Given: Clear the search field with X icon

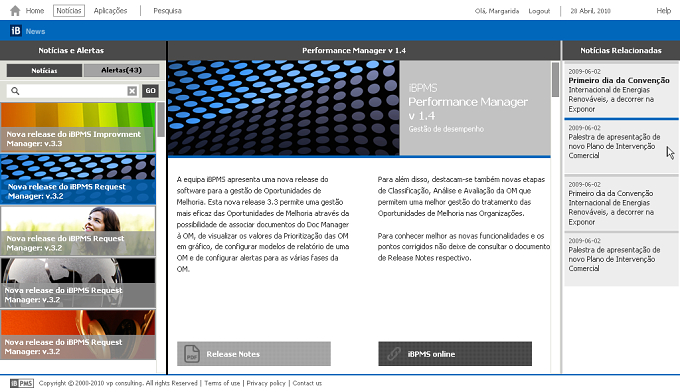Looking at the screenshot, I should point(132,91).
